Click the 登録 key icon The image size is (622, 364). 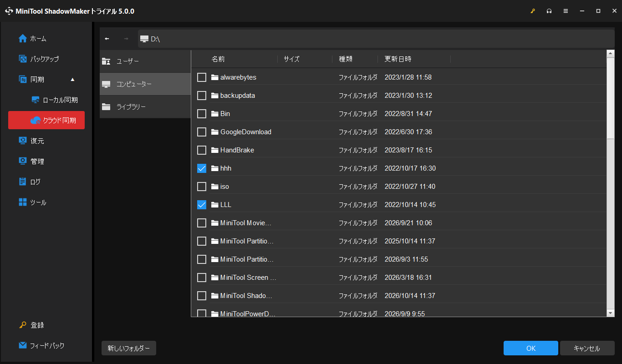tap(23, 325)
